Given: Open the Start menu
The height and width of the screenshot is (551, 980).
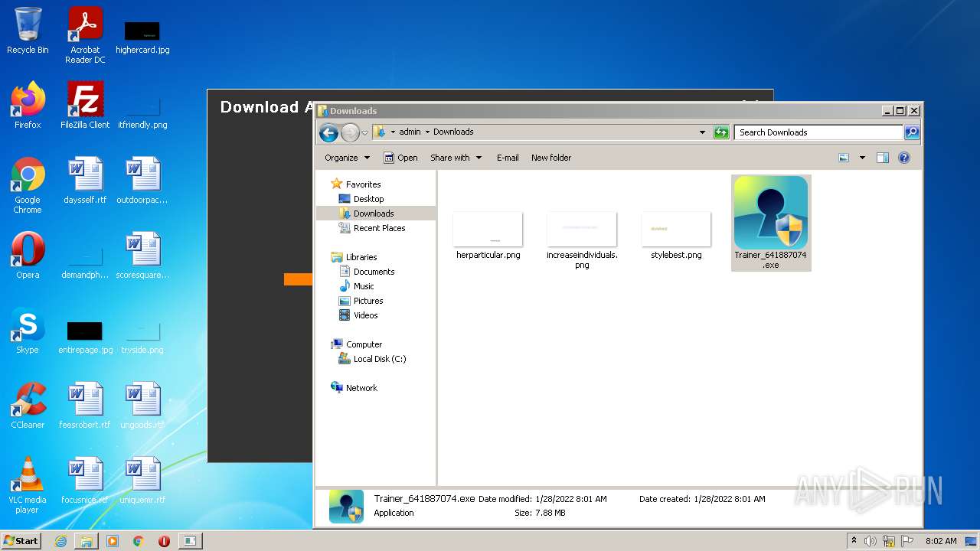Looking at the screenshot, I should point(21,541).
